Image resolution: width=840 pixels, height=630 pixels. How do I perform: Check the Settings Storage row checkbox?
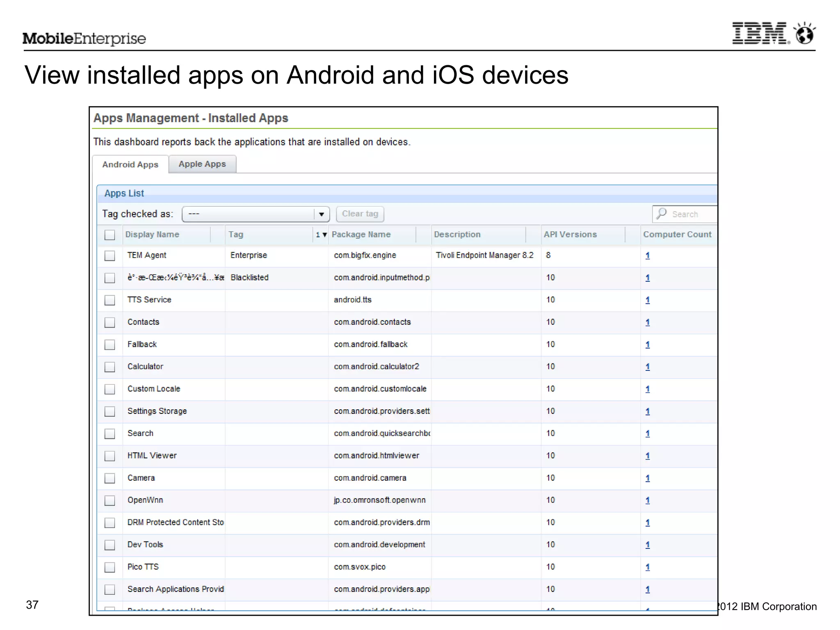point(110,411)
